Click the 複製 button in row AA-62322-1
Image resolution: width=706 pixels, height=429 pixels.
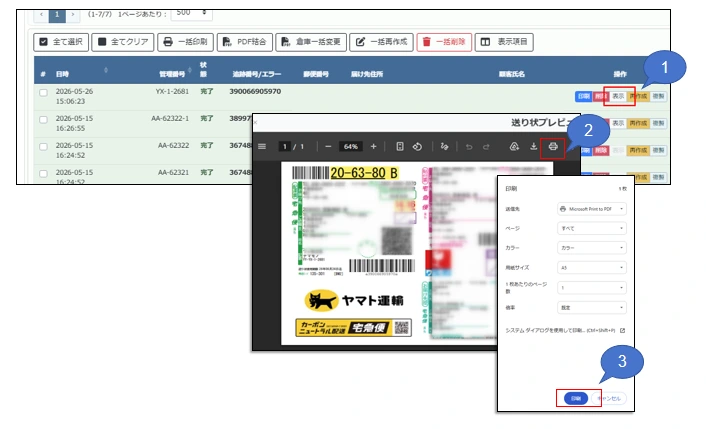tap(658, 123)
